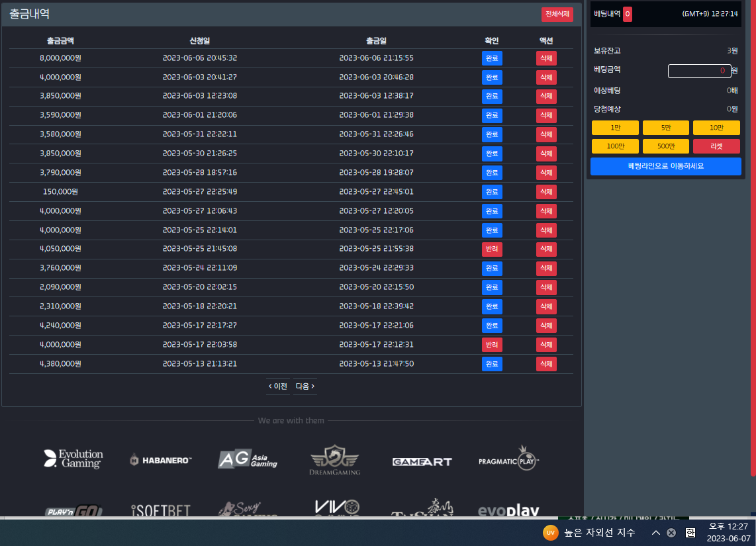Screen dimensions: 756x546
Task: Go to next page with 다음
Action: point(305,387)
